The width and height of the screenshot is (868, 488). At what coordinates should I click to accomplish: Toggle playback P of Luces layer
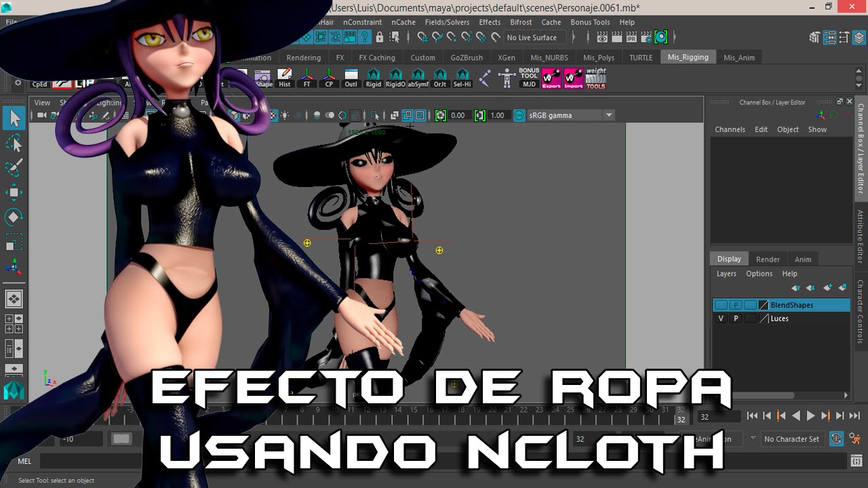point(736,319)
